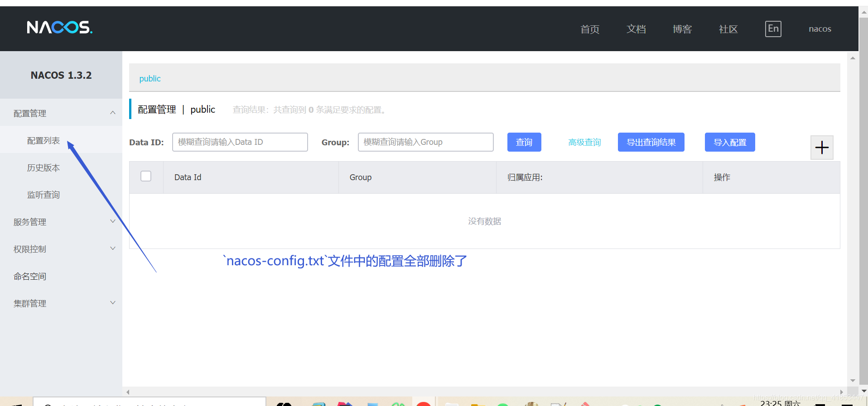The width and height of the screenshot is (868, 406).
Task: Click 导出查询结果 button
Action: click(x=651, y=142)
